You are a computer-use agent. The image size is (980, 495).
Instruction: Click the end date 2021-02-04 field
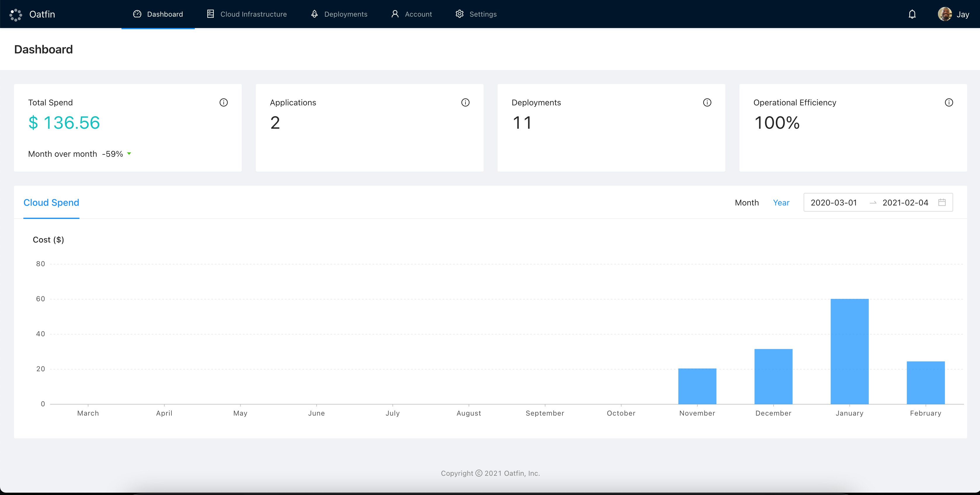pyautogui.click(x=905, y=203)
